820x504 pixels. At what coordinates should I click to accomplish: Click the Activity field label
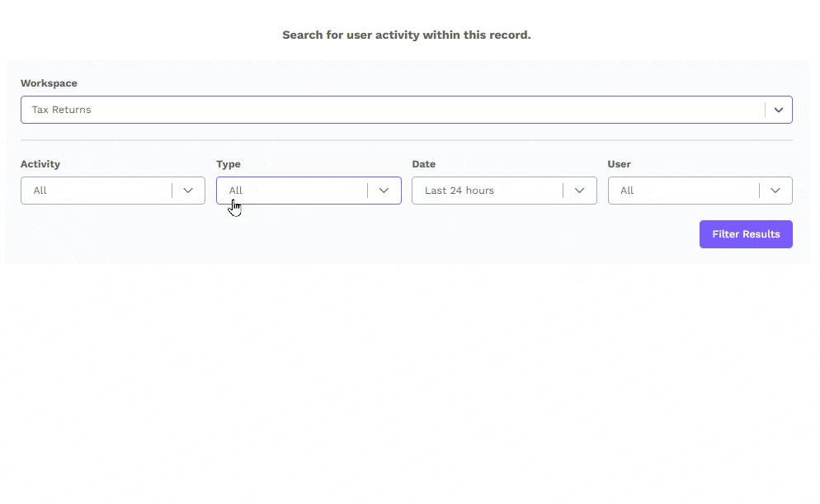40,164
